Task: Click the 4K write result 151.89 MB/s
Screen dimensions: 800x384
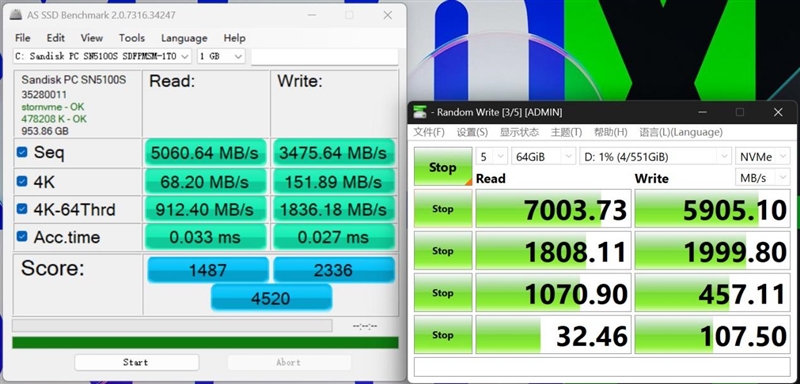Action: [x=333, y=182]
